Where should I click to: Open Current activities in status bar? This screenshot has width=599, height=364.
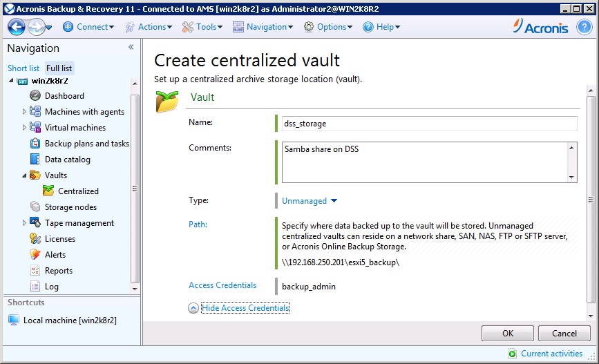[x=551, y=354]
